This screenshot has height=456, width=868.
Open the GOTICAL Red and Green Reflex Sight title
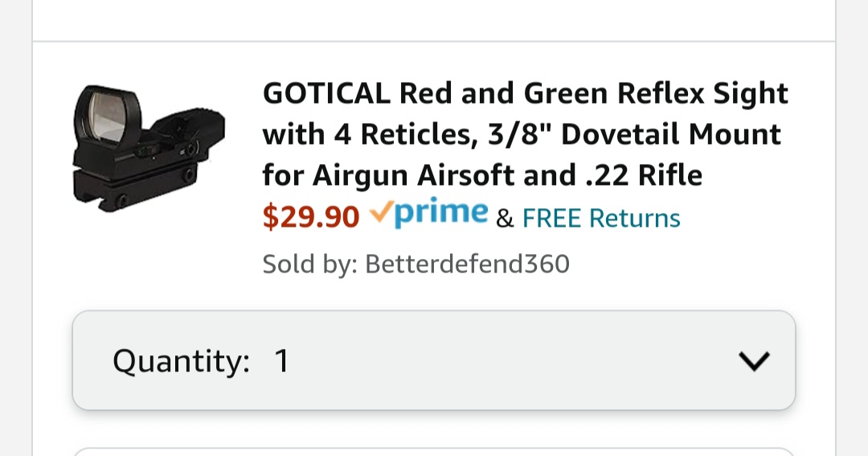[x=526, y=134]
